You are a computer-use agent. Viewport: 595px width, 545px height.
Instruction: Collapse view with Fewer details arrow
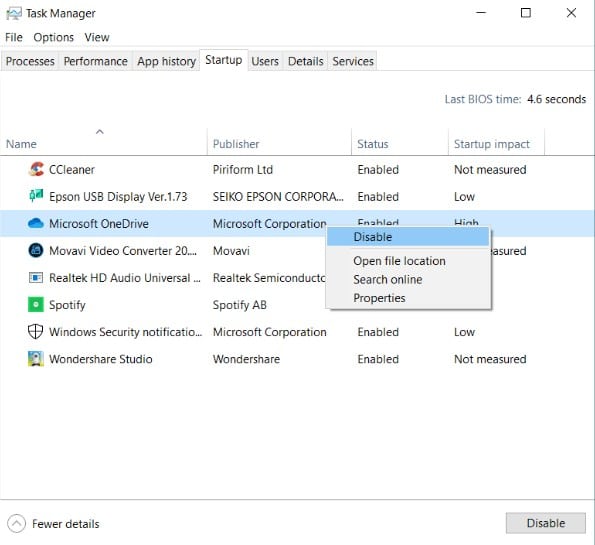click(16, 524)
